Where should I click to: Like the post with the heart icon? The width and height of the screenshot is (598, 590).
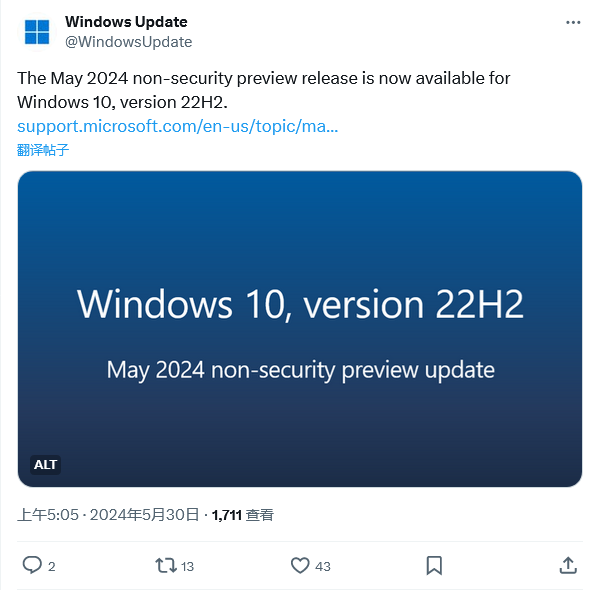(x=300, y=565)
